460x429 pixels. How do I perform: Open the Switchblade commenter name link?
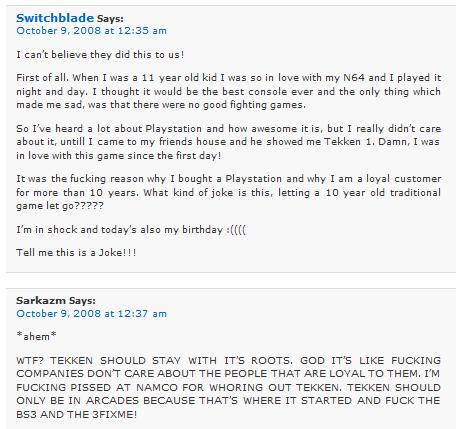click(x=55, y=18)
